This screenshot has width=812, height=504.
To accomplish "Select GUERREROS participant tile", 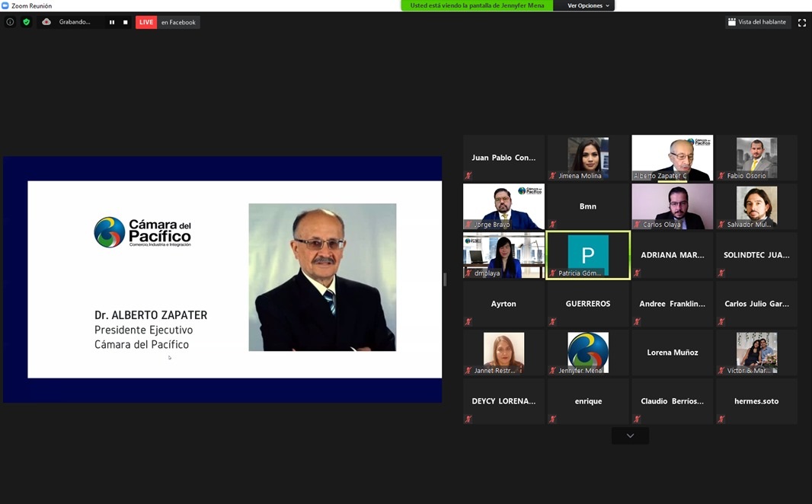I will [x=588, y=304].
